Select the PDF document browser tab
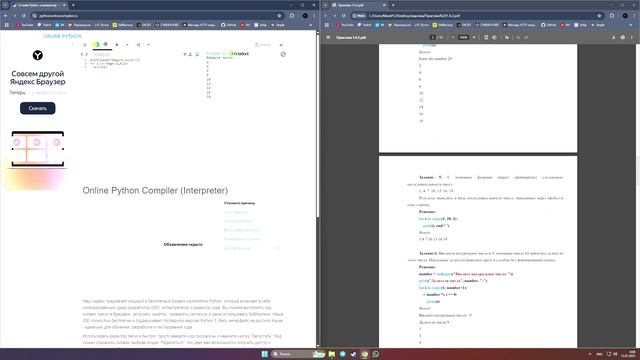Viewport: 640px width, 360px height. tap(358, 5)
